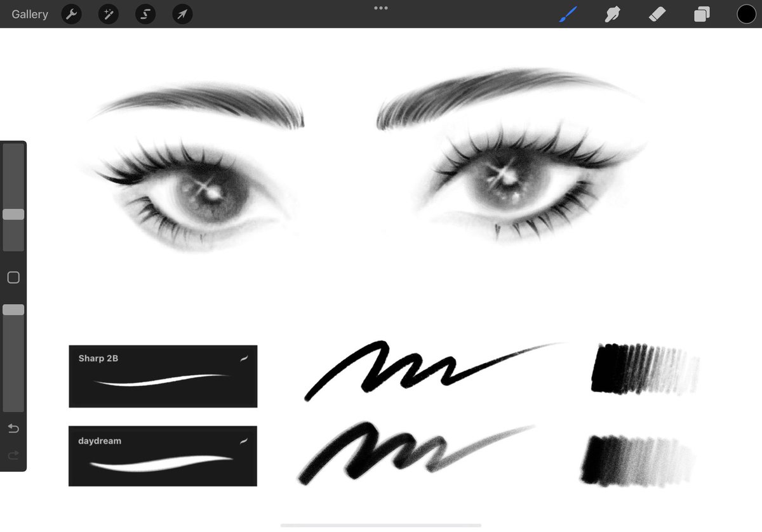762x532 pixels.
Task: Open the Actions wrench menu
Action: tap(72, 14)
